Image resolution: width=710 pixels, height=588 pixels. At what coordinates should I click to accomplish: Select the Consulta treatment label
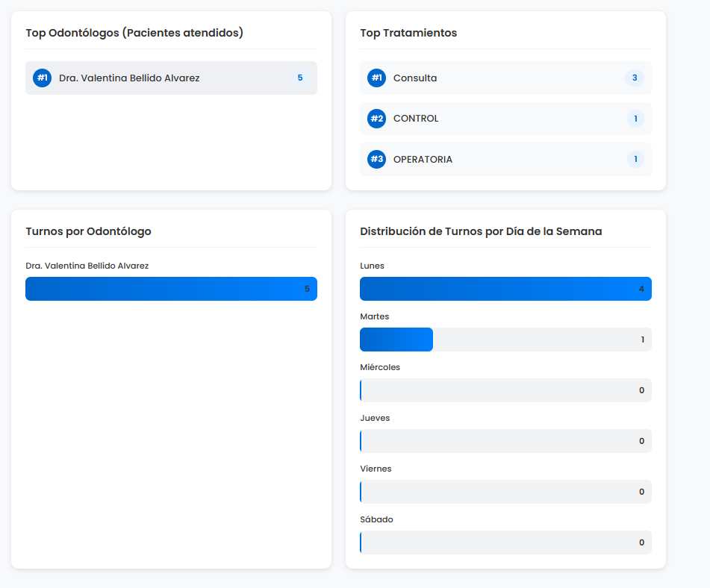tap(415, 78)
